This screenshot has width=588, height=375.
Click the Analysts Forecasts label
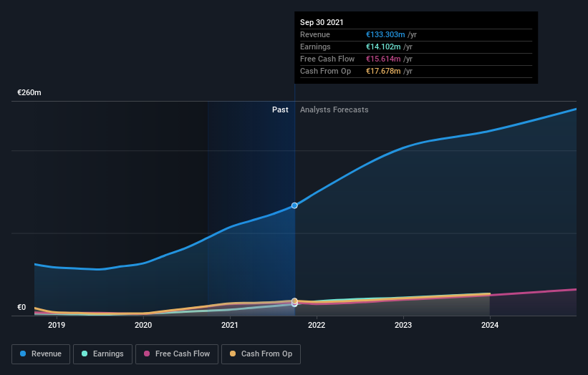coord(334,109)
